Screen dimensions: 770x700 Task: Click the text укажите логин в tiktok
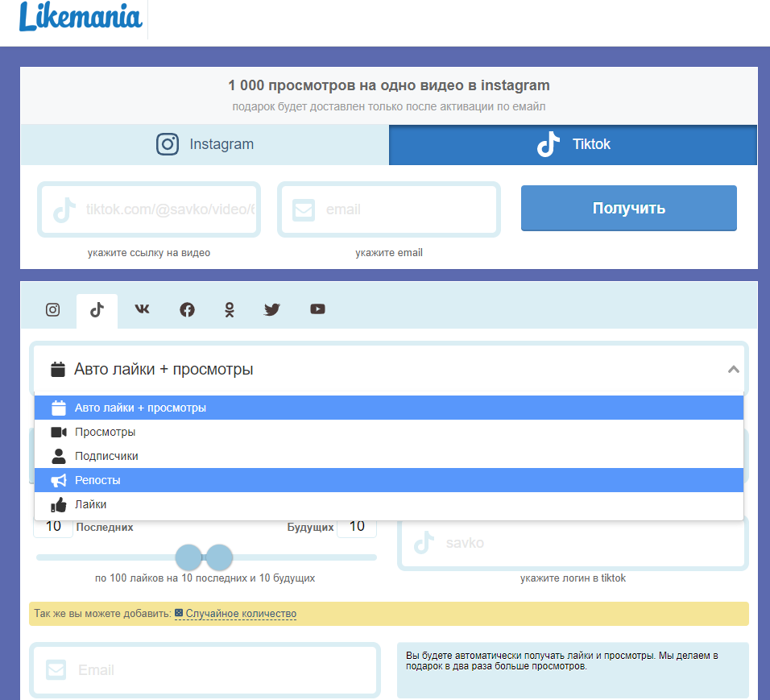point(573,578)
